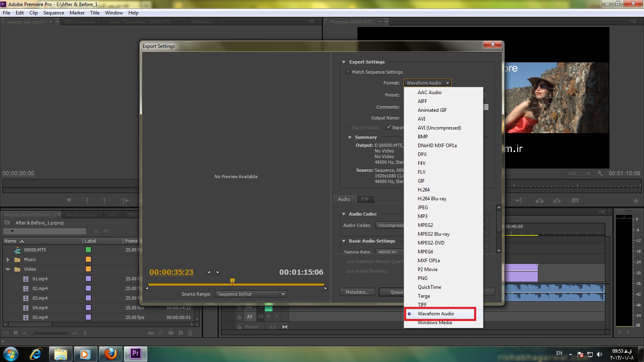Click the New Item icon in the Project panel
This screenshot has width=644, height=362.
181,333
